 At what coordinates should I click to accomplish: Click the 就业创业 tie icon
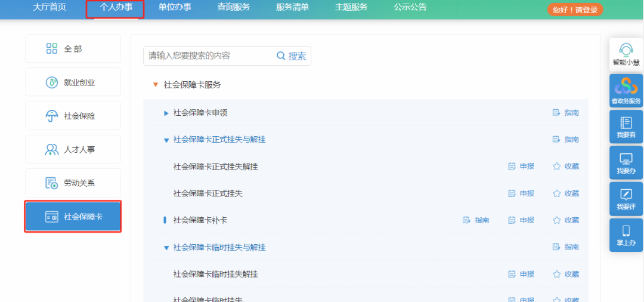click(x=52, y=82)
